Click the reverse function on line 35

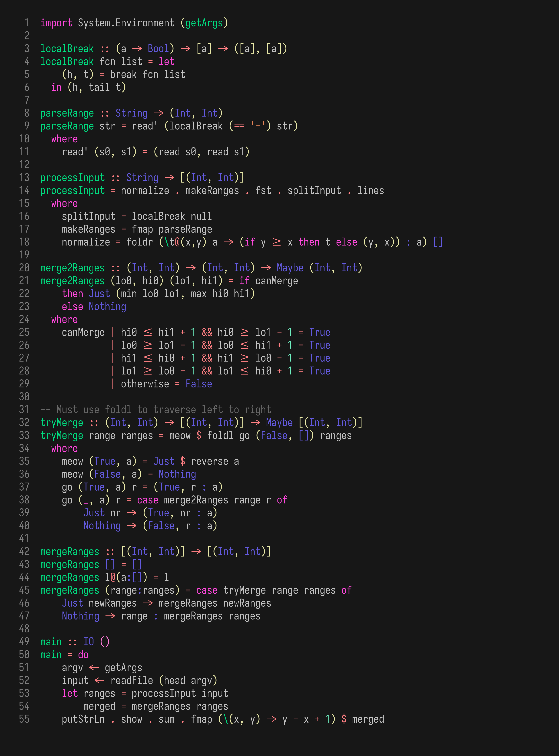209,461
